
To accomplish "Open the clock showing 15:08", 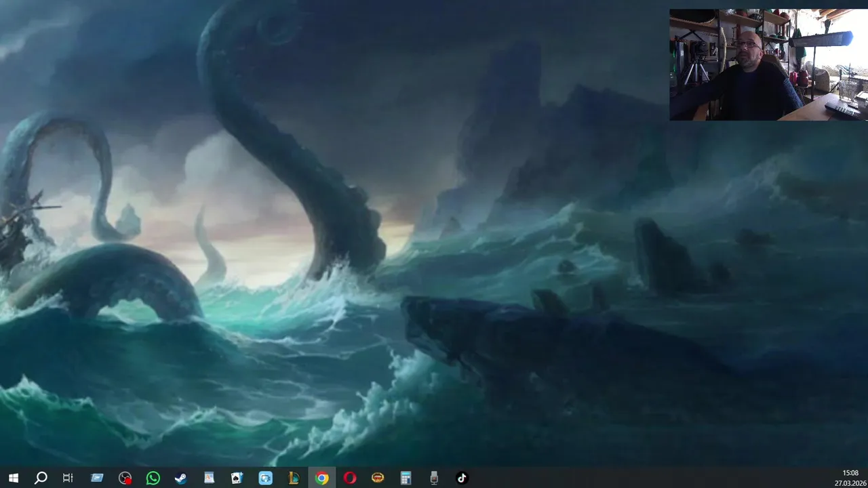I will point(850,473).
